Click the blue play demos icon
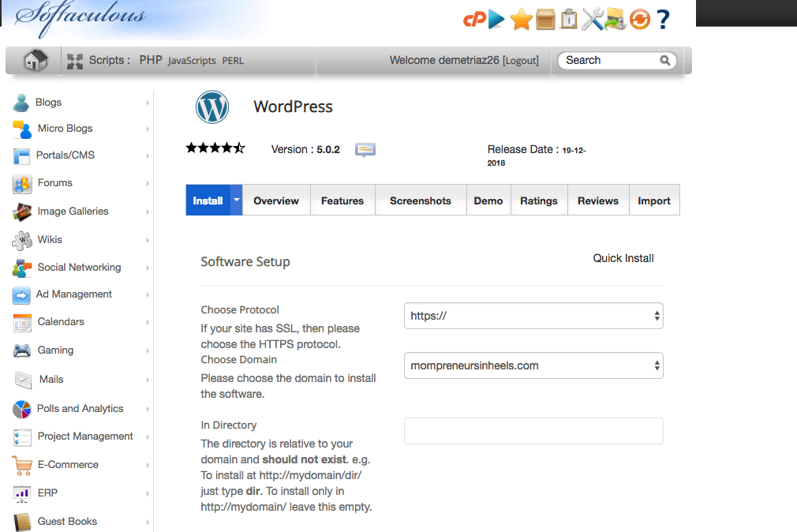 pyautogui.click(x=496, y=19)
